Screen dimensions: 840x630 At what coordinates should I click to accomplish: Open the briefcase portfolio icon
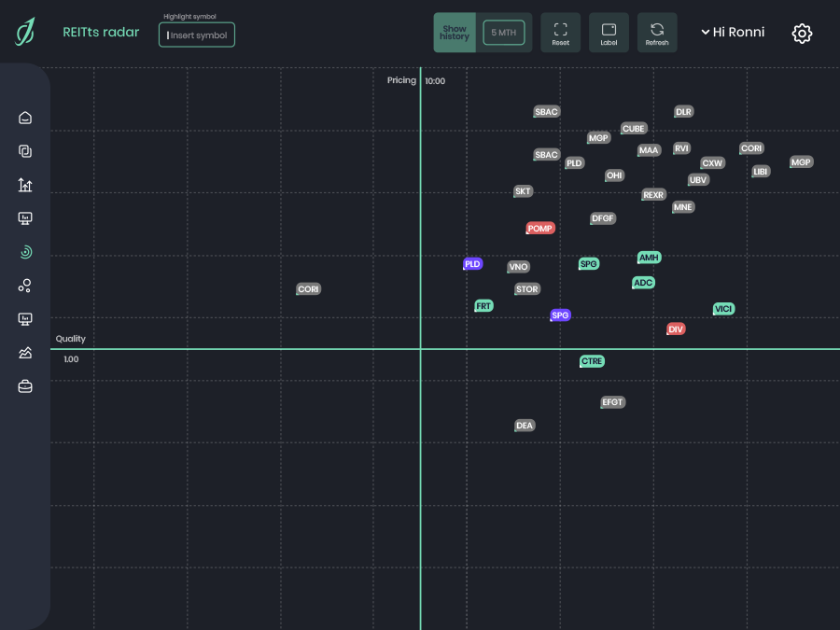point(25,386)
